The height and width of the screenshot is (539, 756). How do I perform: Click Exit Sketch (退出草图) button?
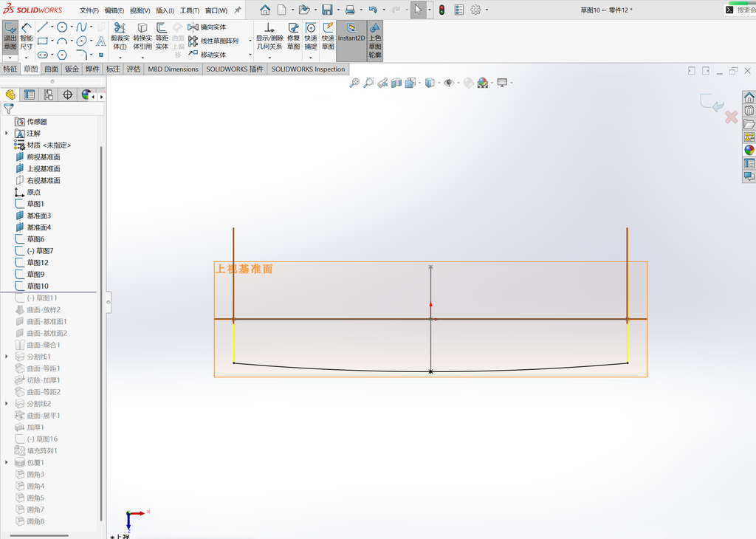tap(10, 37)
